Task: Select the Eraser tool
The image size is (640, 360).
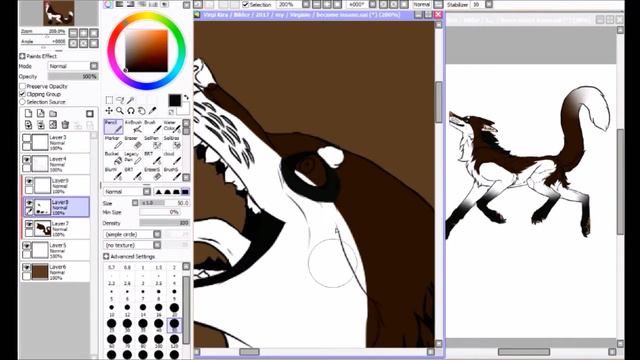Action: click(x=133, y=143)
